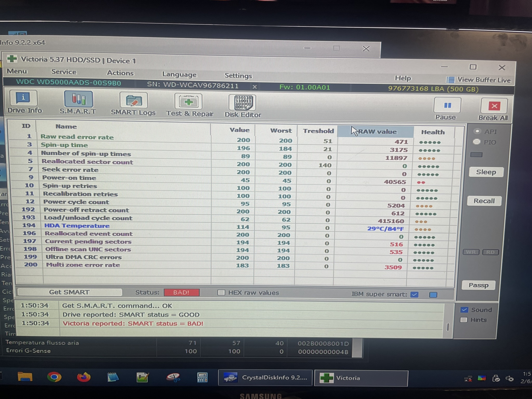Open the Menu menu
The image size is (532, 399).
coord(17,71)
